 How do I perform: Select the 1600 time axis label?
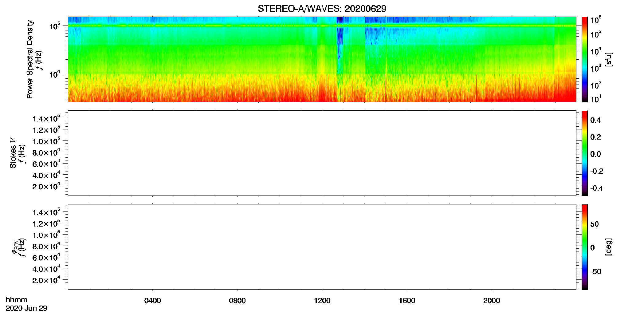click(407, 301)
